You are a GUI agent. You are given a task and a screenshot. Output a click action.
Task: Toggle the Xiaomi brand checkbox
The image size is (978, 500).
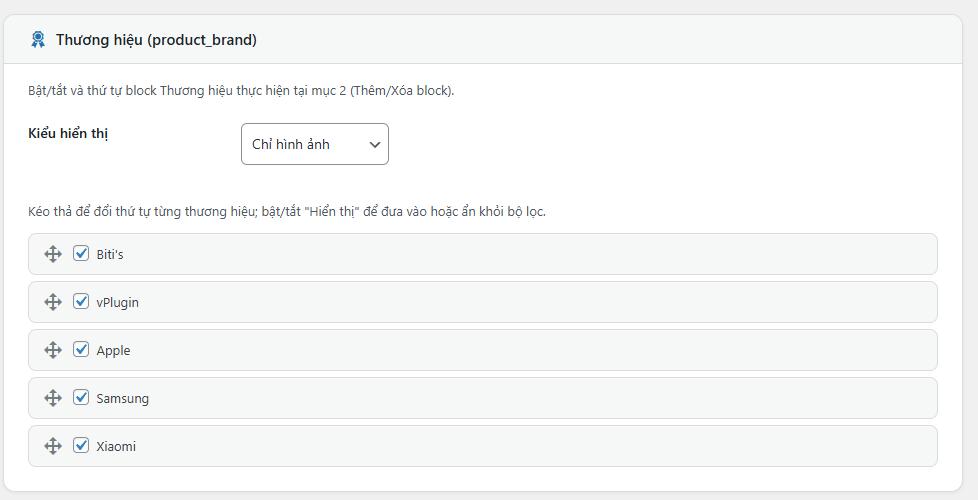pos(81,446)
